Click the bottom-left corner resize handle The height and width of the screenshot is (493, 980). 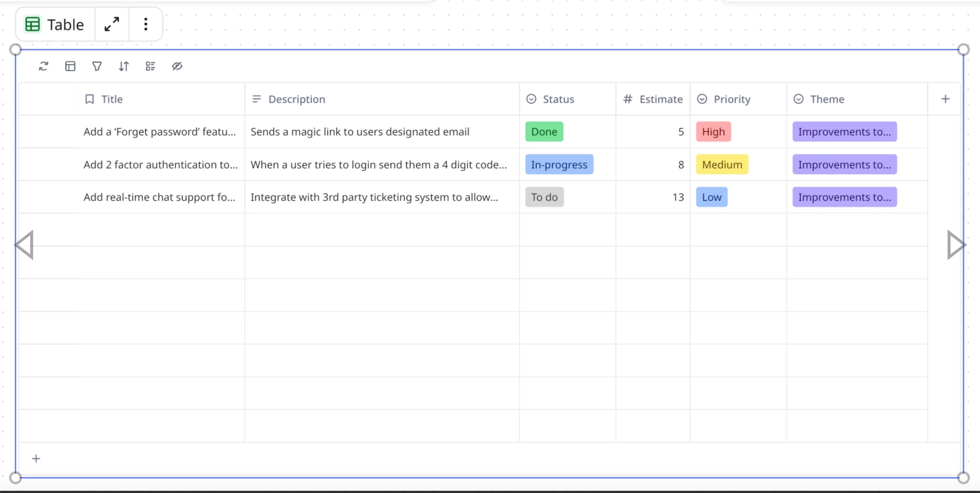15,477
